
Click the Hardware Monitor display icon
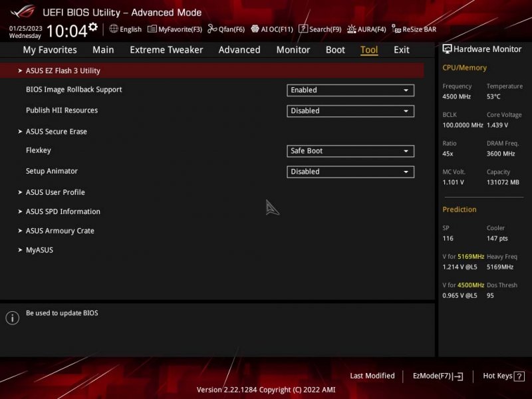click(x=447, y=49)
